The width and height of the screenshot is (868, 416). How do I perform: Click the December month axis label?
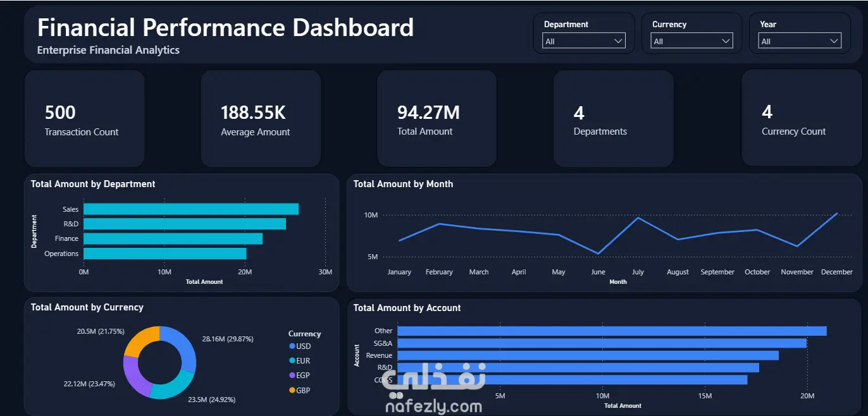[837, 272]
